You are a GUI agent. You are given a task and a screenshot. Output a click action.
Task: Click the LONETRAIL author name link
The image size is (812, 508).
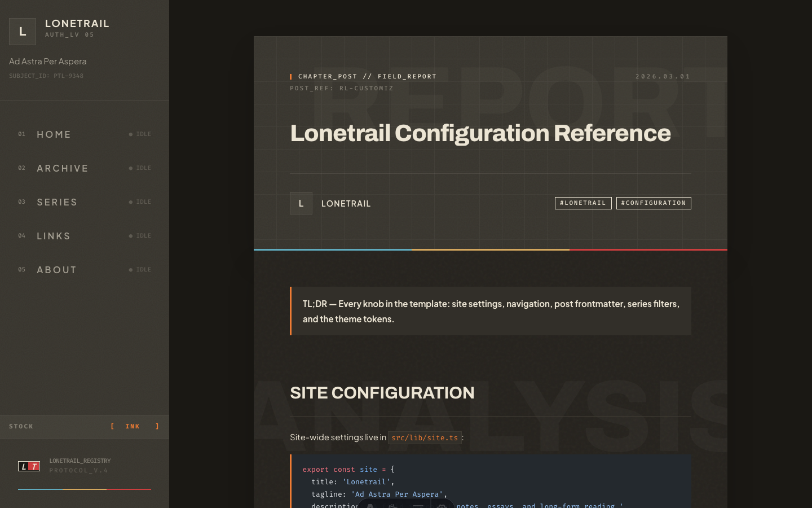(x=346, y=204)
